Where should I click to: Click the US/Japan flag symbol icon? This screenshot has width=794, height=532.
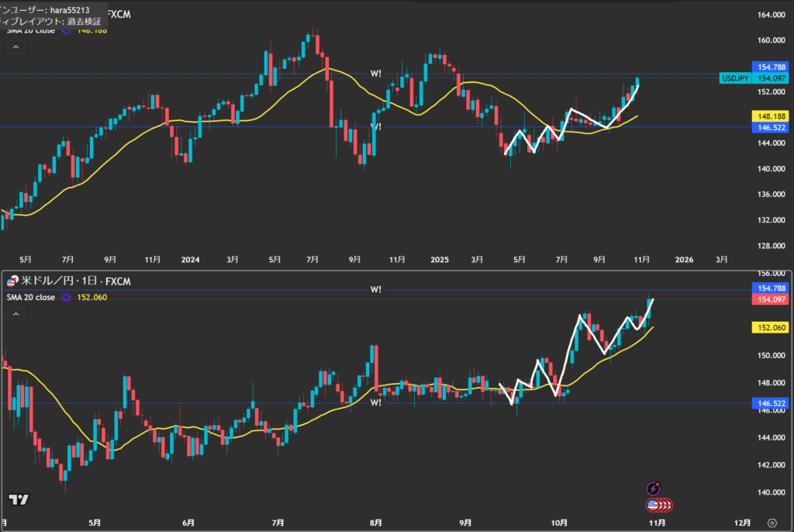pos(12,280)
